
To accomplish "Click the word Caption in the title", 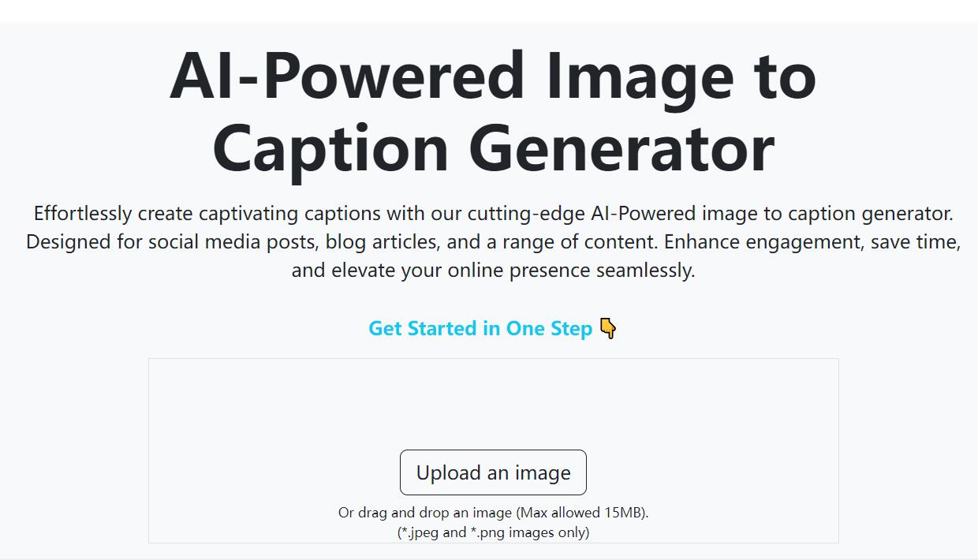I will (330, 150).
